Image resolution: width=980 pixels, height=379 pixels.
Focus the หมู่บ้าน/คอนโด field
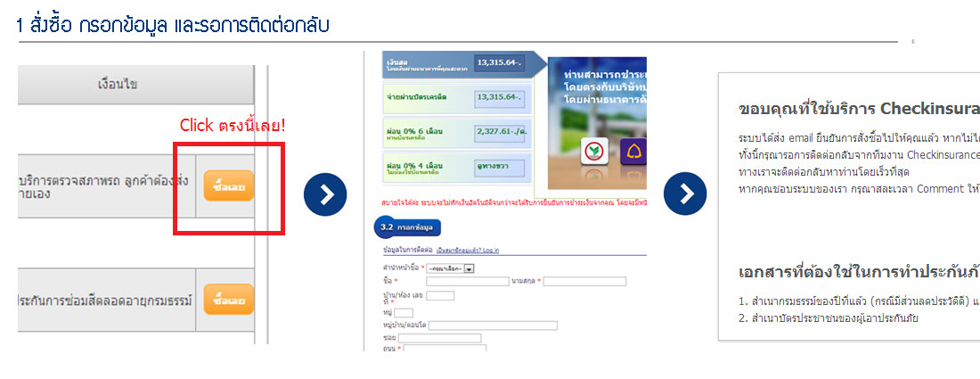click(493, 325)
